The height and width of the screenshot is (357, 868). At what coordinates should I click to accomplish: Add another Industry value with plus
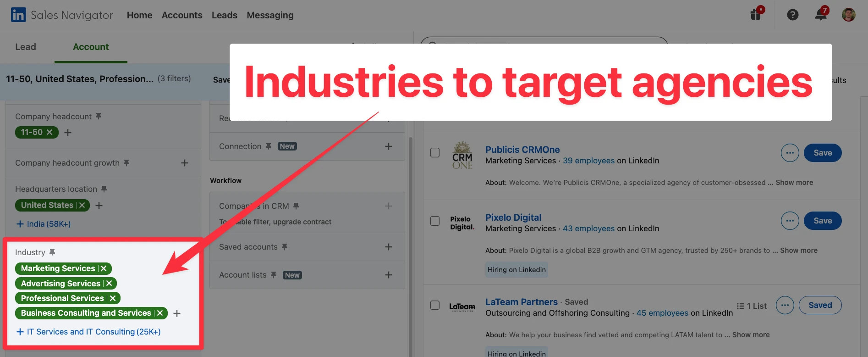tap(177, 313)
